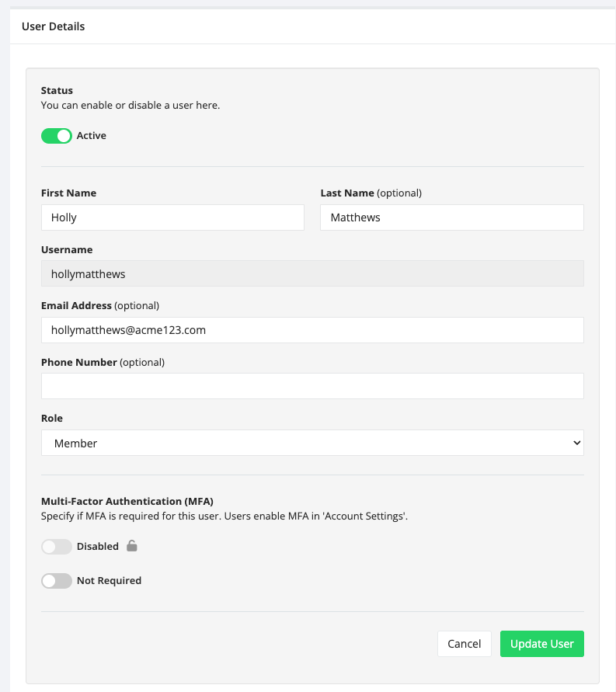Toggle the MFA Disabled switch
Image resolution: width=616 pixels, height=692 pixels.
pos(57,547)
